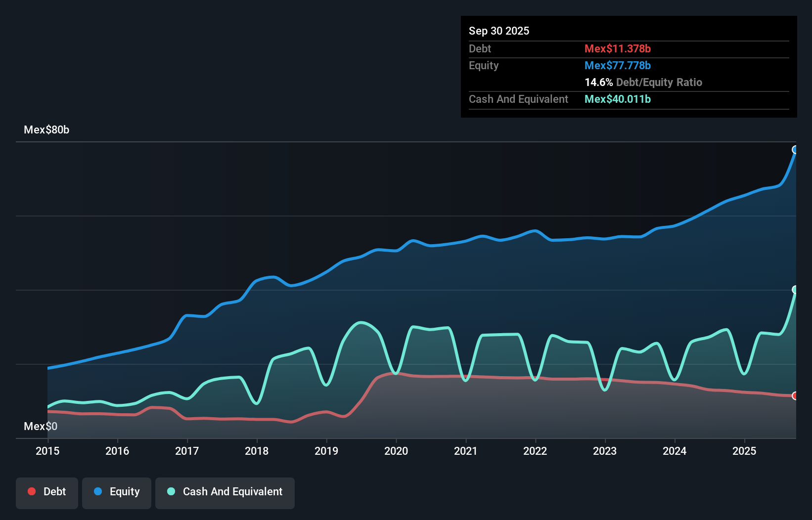
Task: Click the Mex$80b axis label
Action: coord(47,130)
